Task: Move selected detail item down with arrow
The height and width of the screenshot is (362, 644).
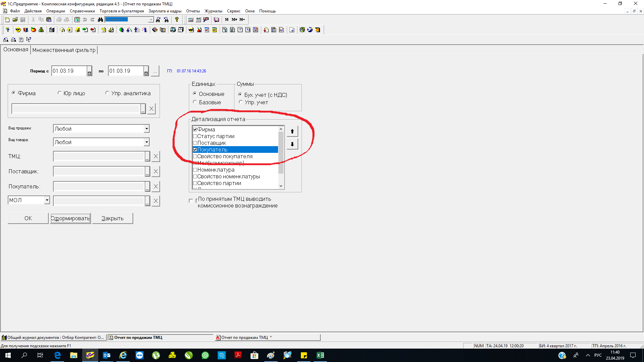Action: pyautogui.click(x=292, y=144)
